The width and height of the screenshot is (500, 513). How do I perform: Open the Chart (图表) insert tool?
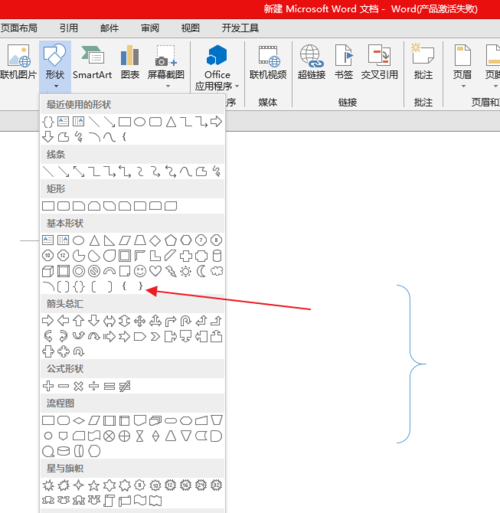point(130,62)
